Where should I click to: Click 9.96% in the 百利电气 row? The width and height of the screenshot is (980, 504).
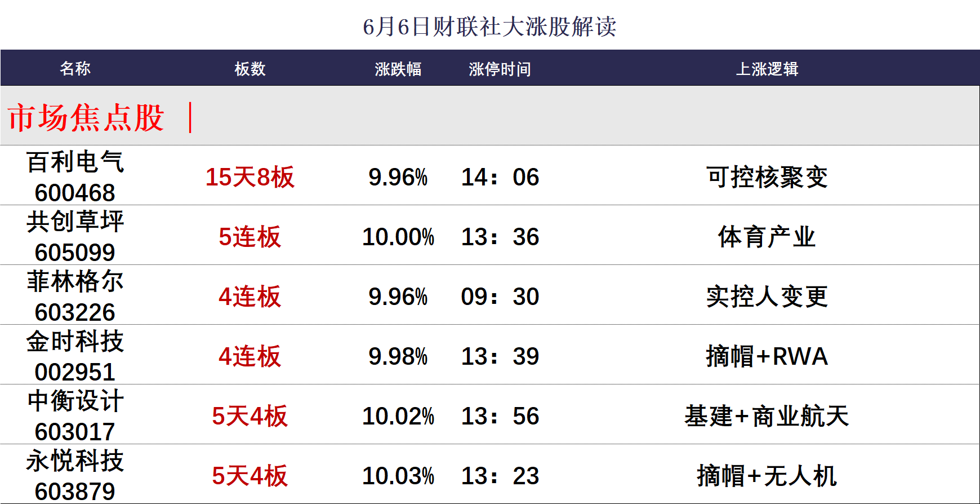click(x=398, y=177)
